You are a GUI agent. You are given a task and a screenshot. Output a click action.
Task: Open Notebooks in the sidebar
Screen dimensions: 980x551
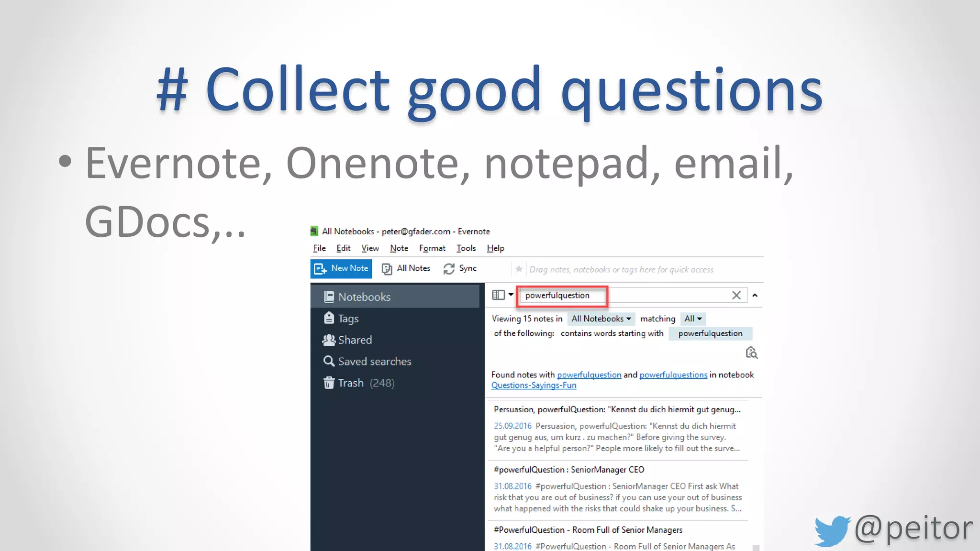pyautogui.click(x=364, y=297)
